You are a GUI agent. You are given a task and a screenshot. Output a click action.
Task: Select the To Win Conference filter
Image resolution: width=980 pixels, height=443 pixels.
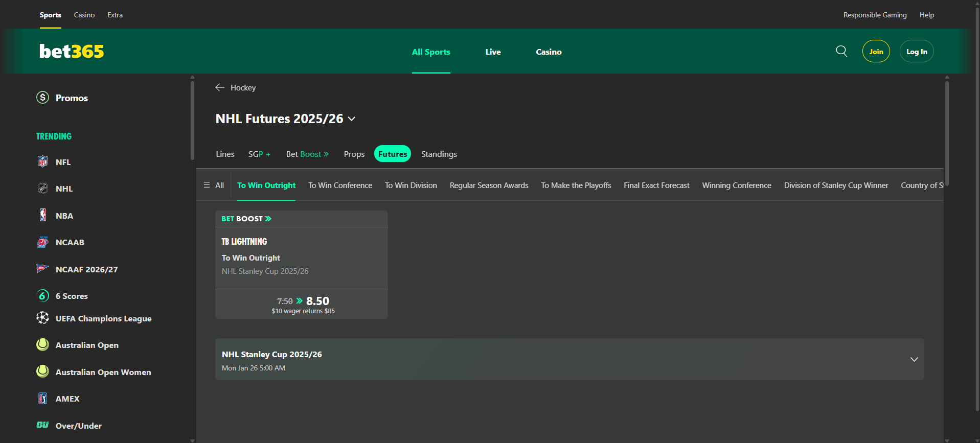pos(340,185)
